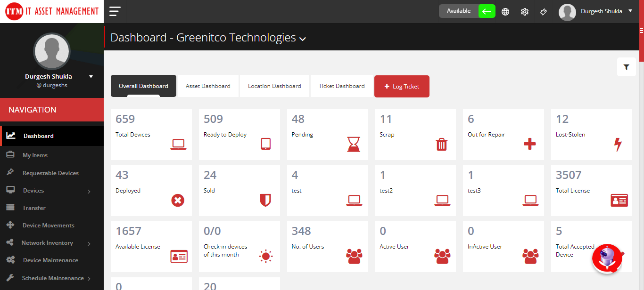This screenshot has height=290, width=644.
Task: Expand the sidebar profile dropdown arrow
Action: click(91, 76)
